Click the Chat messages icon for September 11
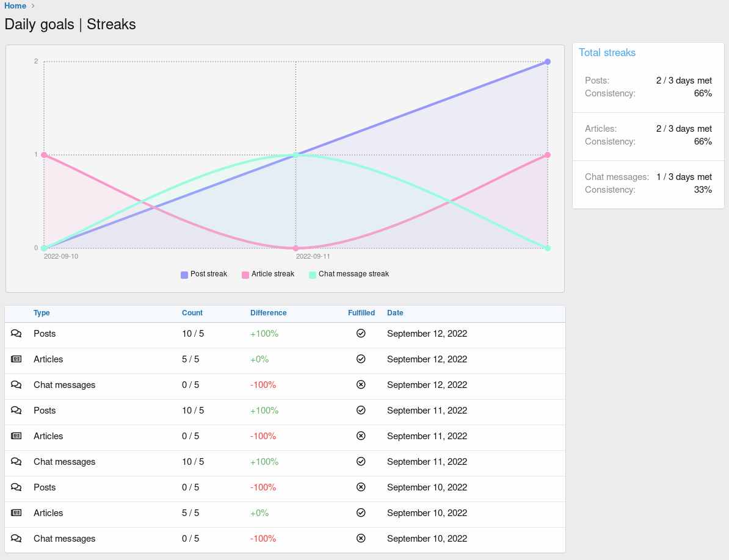The height and width of the screenshot is (560, 729). [x=16, y=462]
